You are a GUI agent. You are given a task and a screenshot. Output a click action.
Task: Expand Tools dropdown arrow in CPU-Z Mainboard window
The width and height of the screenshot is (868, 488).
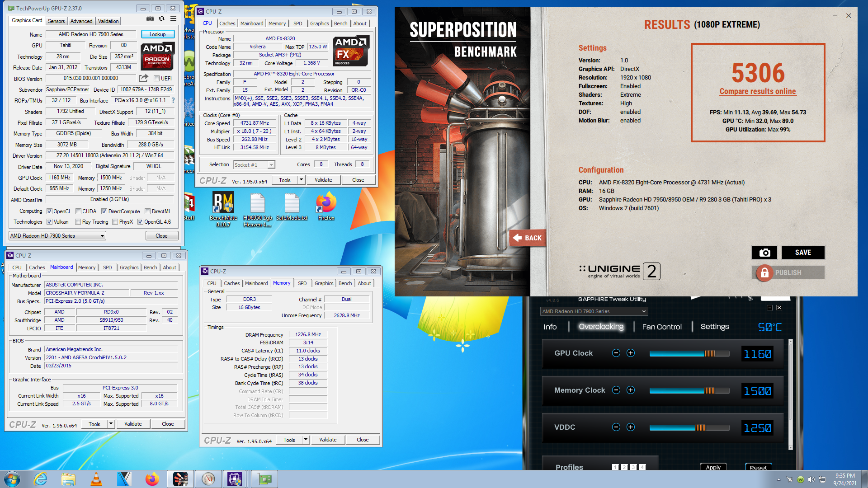tap(111, 424)
